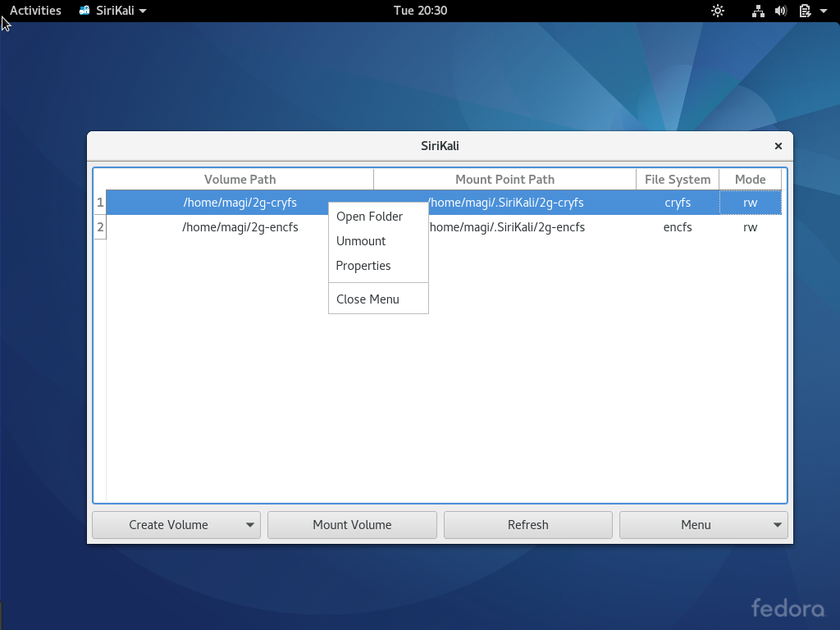Open the SiriKali application menu in top bar

(113, 10)
